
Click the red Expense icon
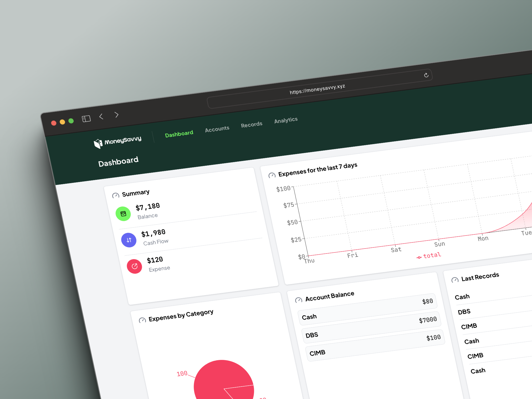pyautogui.click(x=134, y=266)
